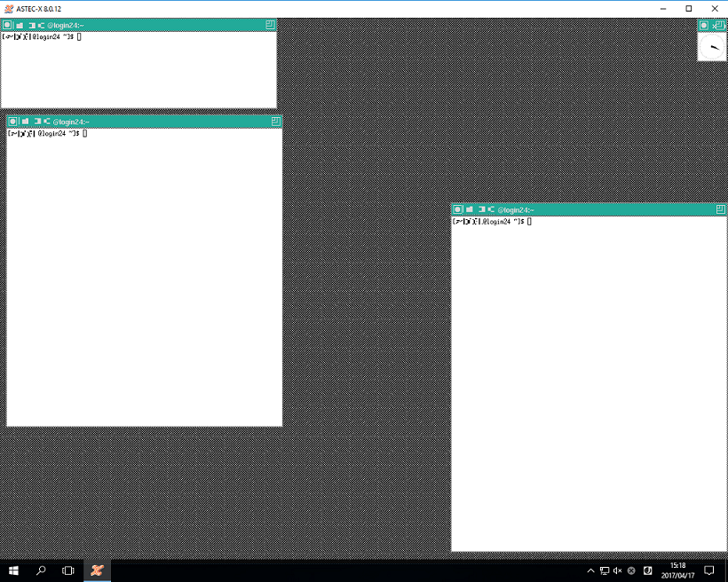
Task: Open window menu of the smallest terminal window
Action: click(7, 25)
